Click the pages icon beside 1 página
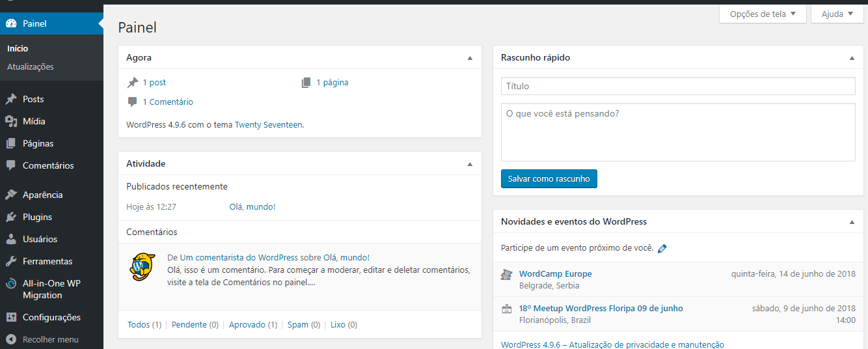Image resolution: width=868 pixels, height=349 pixels. pos(306,83)
